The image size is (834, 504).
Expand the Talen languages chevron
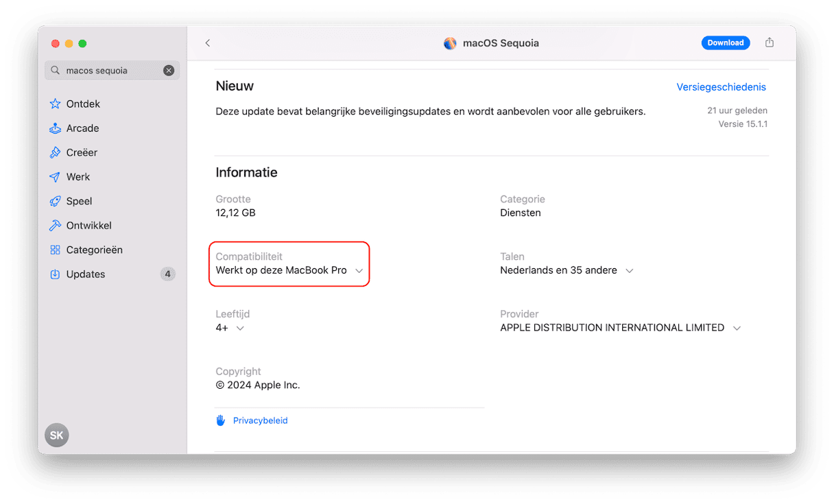(629, 271)
